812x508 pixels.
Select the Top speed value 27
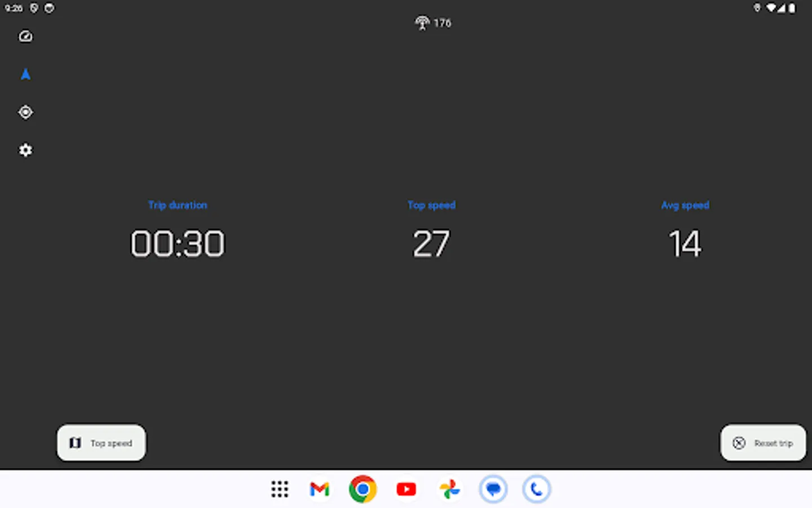[431, 243]
